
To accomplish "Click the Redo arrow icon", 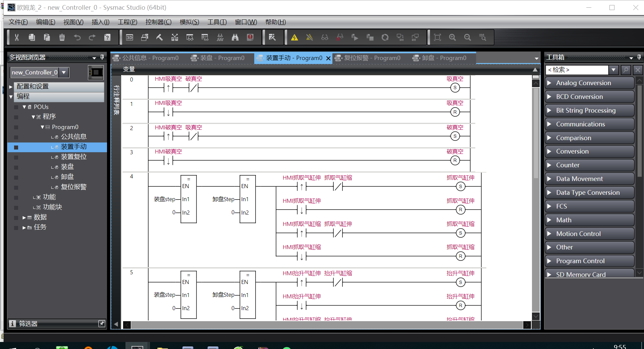I will [x=92, y=37].
